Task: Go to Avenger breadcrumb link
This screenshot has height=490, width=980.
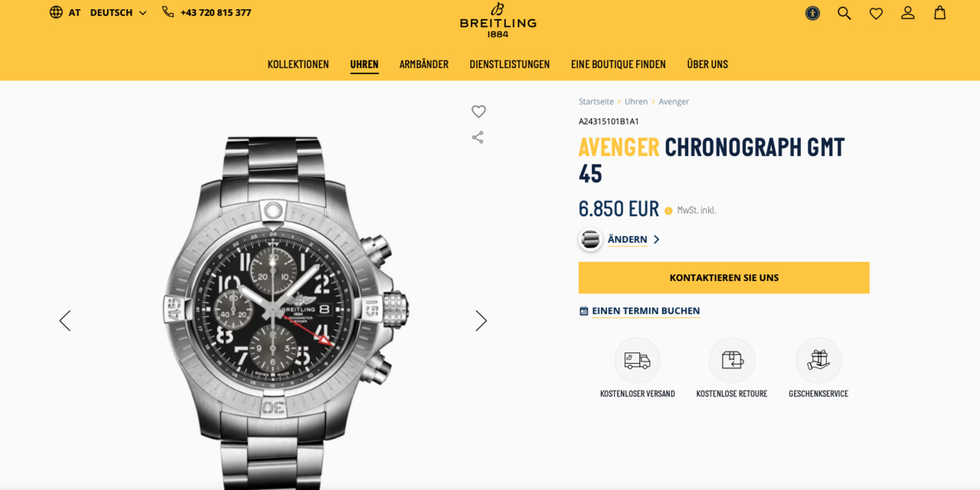Action: (674, 102)
